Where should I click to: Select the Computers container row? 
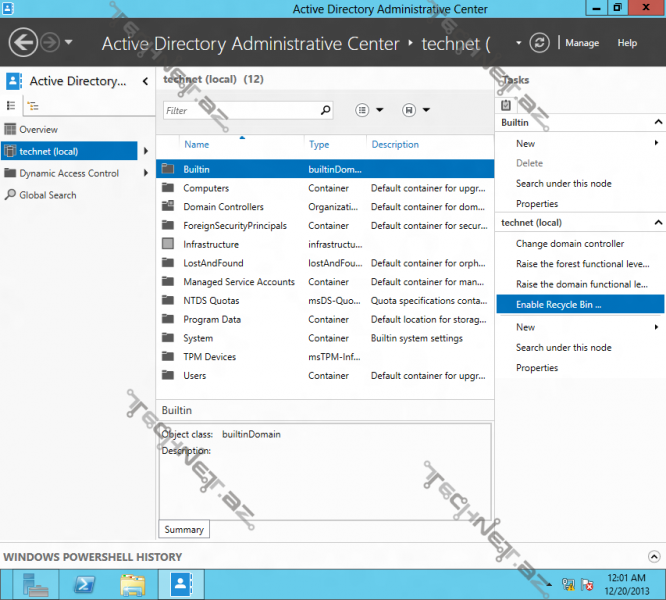[x=325, y=188]
